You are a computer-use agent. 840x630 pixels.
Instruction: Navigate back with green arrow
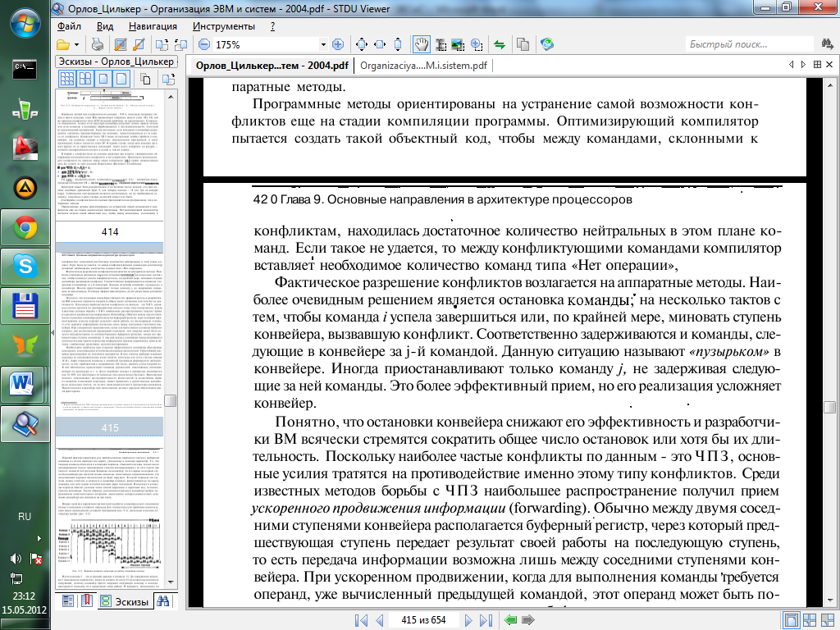click(510, 620)
